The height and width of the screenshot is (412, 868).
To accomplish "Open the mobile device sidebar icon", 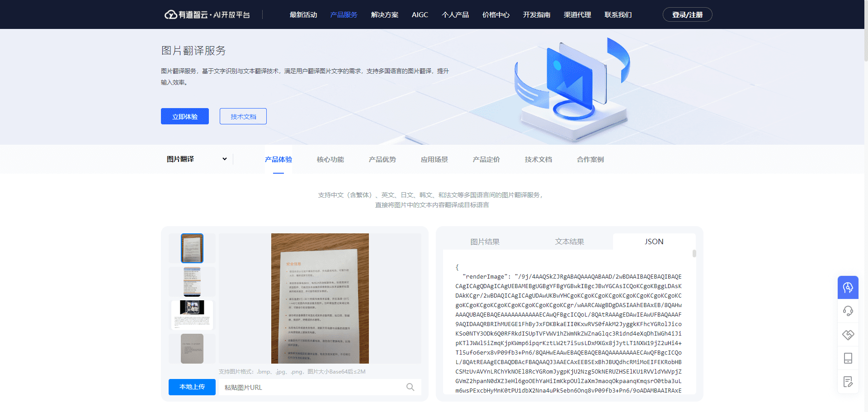I will point(848,358).
